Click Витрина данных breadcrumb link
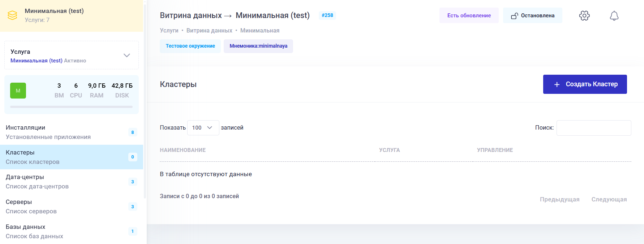Viewport: 644px width, 244px height. coord(209,31)
